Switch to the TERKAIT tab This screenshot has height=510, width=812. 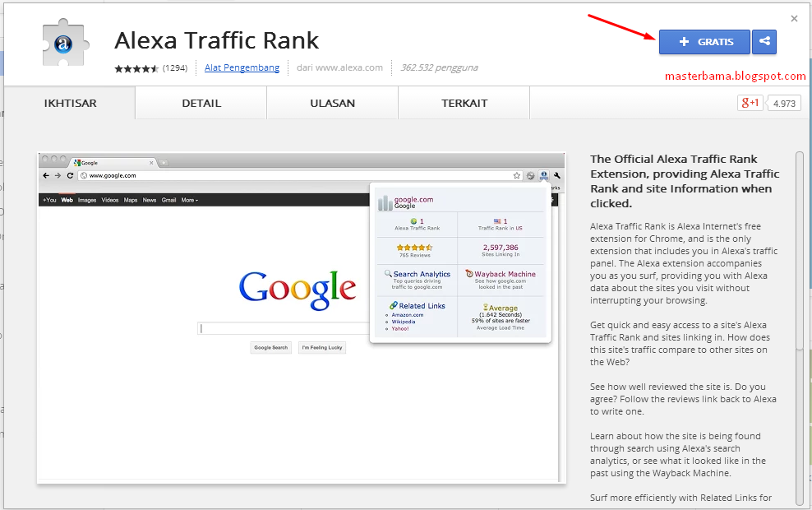(464, 103)
